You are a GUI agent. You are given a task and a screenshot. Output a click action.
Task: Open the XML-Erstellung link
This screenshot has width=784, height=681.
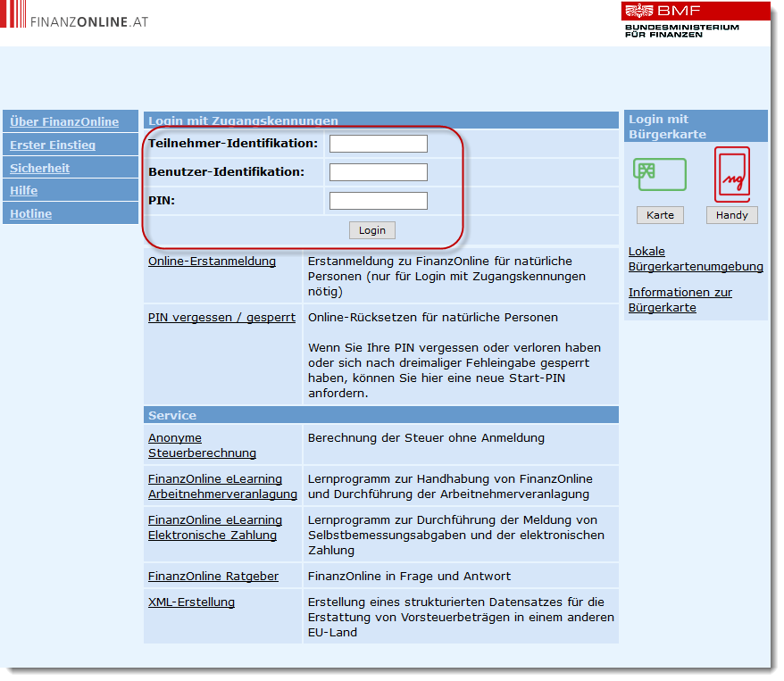click(191, 602)
